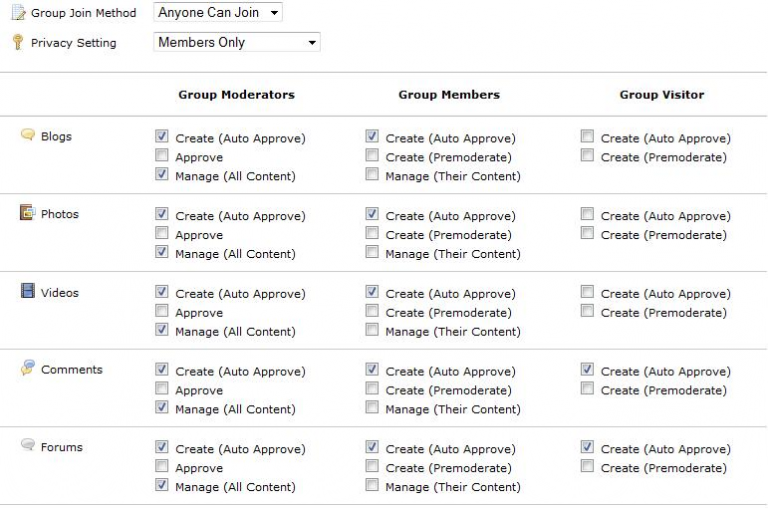This screenshot has width=768, height=509.
Task: Uncheck Moderators Create (Auto Approve) for Photos
Action: point(162,214)
